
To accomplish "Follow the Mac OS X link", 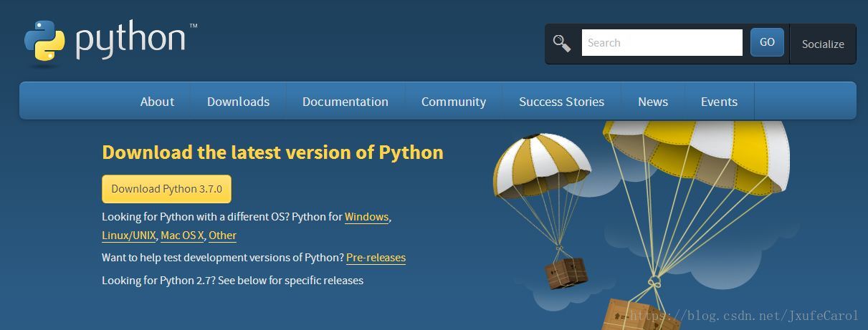I will pos(182,236).
